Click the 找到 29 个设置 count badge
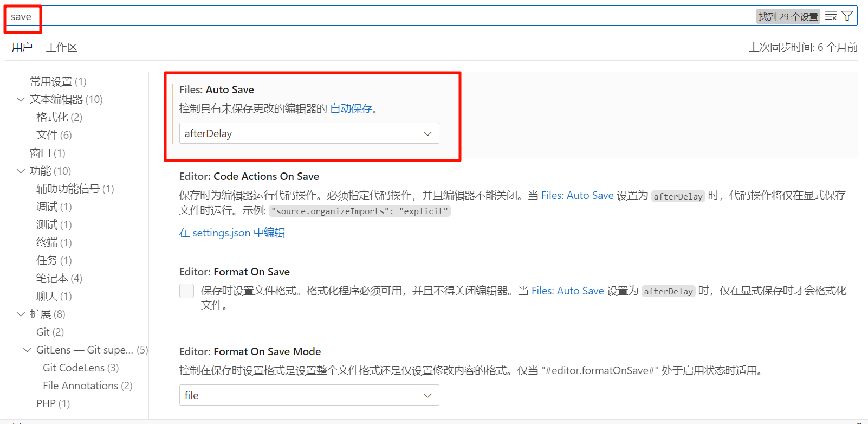 pos(788,17)
